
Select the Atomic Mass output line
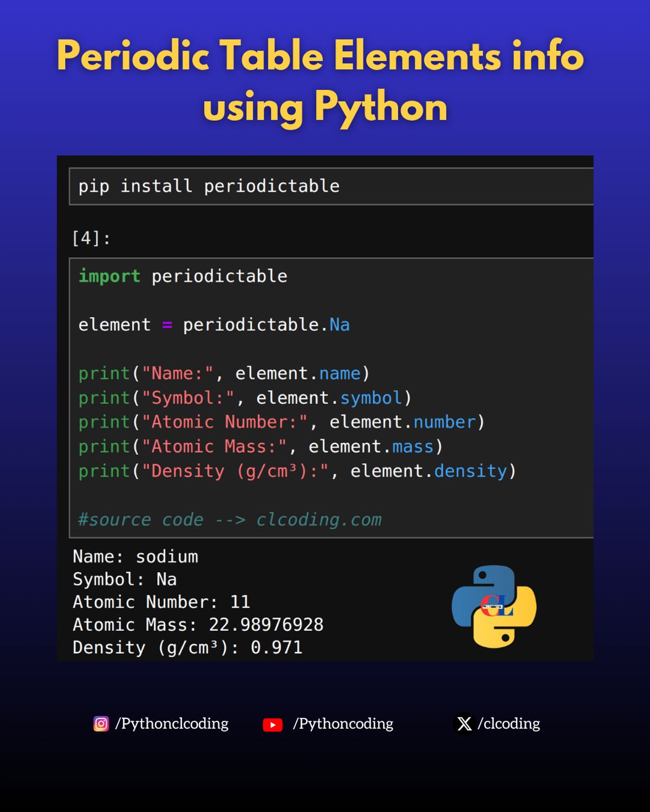click(x=198, y=624)
